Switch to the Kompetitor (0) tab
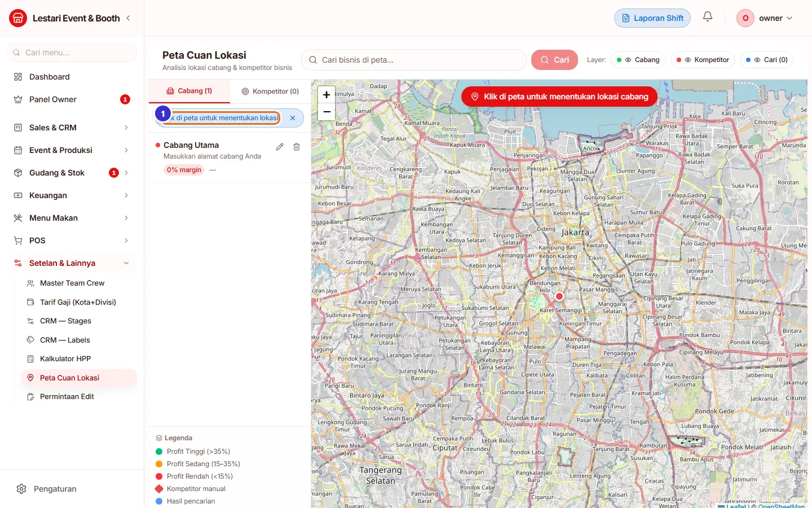The image size is (812, 508). pos(270,91)
